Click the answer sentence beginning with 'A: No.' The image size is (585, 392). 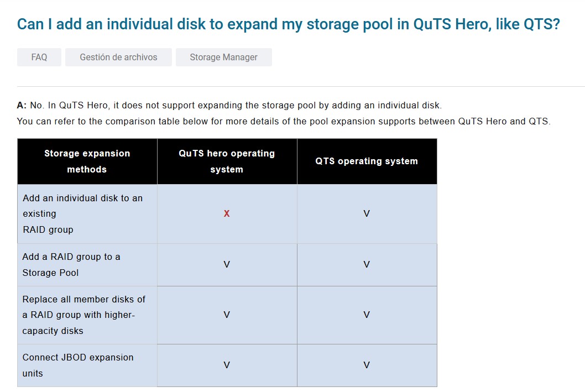(x=229, y=105)
